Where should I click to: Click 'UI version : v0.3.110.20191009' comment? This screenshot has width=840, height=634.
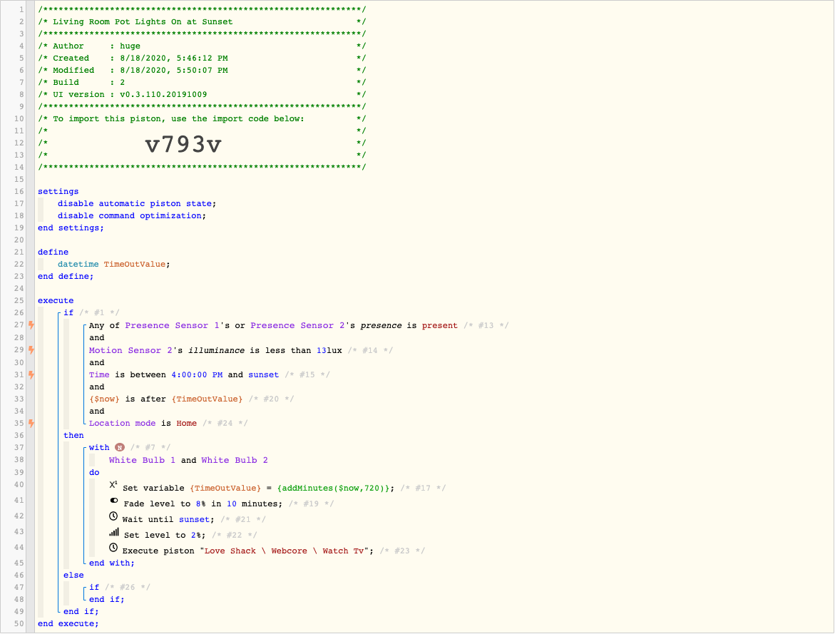[130, 94]
